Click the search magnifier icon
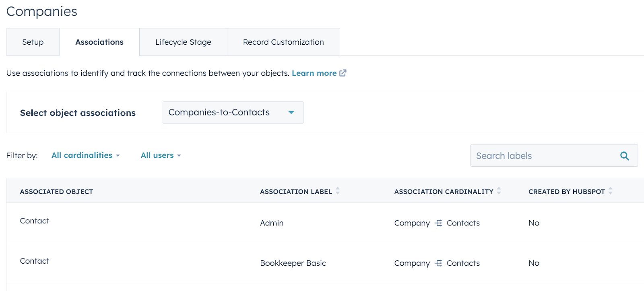Image resolution: width=644 pixels, height=291 pixels. click(x=624, y=156)
